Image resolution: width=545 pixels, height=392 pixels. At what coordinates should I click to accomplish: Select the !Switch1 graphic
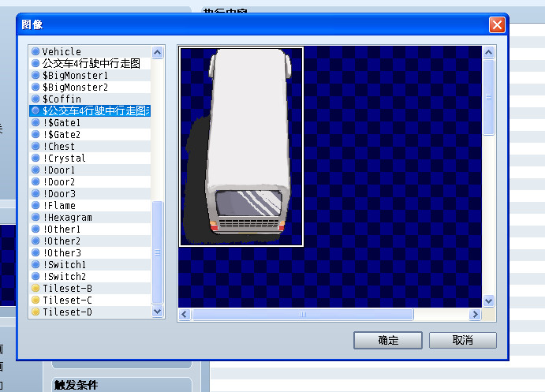click(x=90, y=264)
